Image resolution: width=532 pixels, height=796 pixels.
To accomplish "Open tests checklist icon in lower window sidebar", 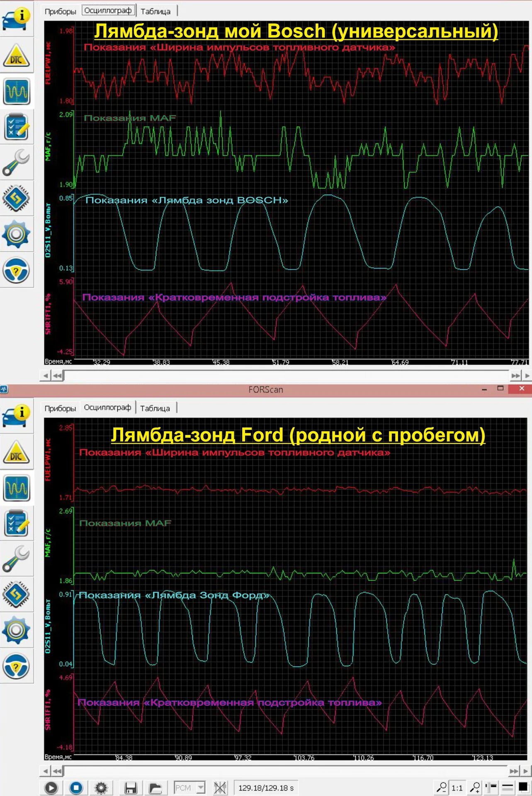I will (x=17, y=523).
